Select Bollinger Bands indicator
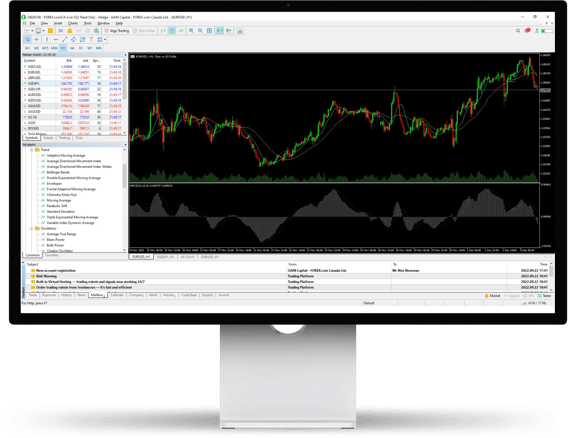This screenshot has width=576, height=438. (x=58, y=172)
